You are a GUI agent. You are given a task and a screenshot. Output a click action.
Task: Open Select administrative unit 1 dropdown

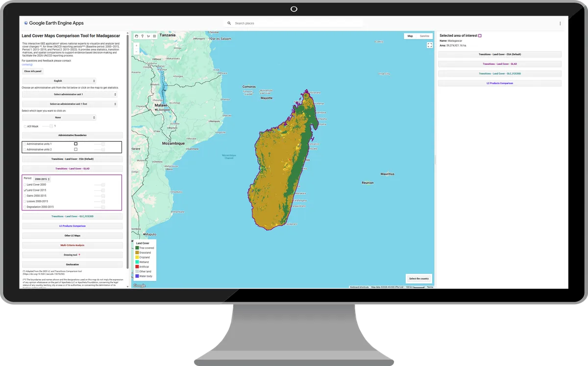point(70,94)
